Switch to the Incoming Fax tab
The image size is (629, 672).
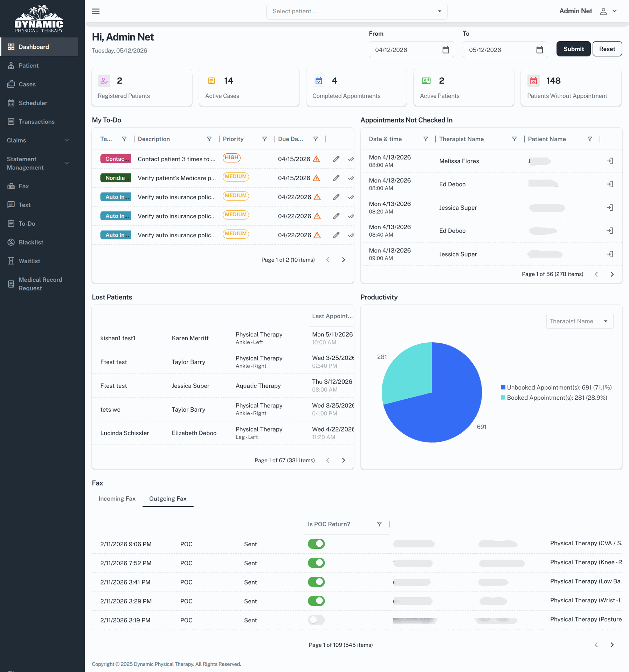point(117,498)
